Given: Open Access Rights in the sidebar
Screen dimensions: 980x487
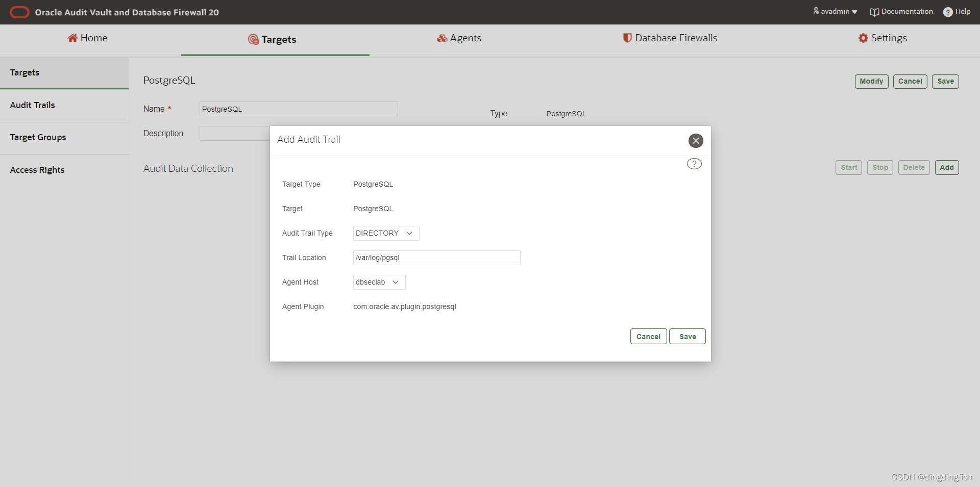Looking at the screenshot, I should click(x=64, y=170).
